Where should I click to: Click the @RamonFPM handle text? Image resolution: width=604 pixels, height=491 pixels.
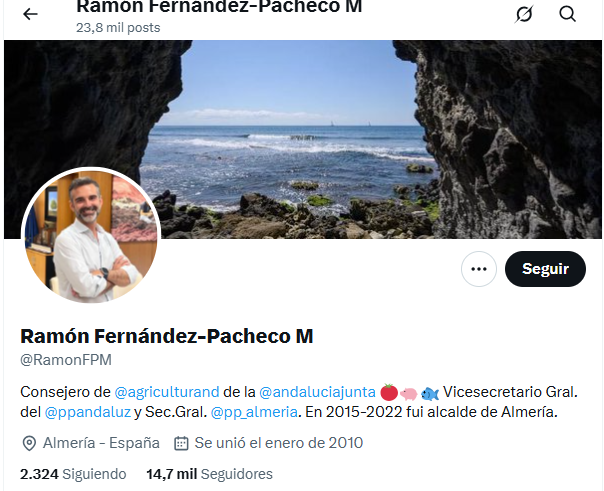[x=66, y=360]
